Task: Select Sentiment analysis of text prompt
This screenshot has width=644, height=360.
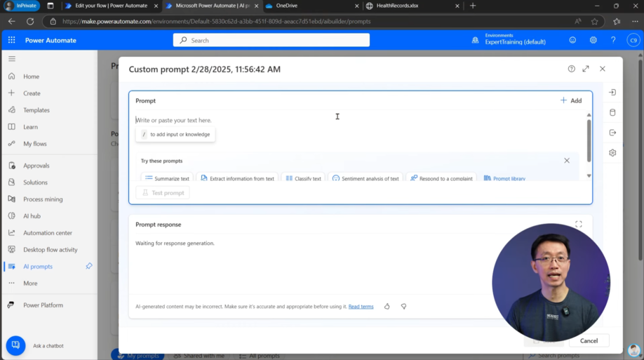Action: (x=365, y=178)
